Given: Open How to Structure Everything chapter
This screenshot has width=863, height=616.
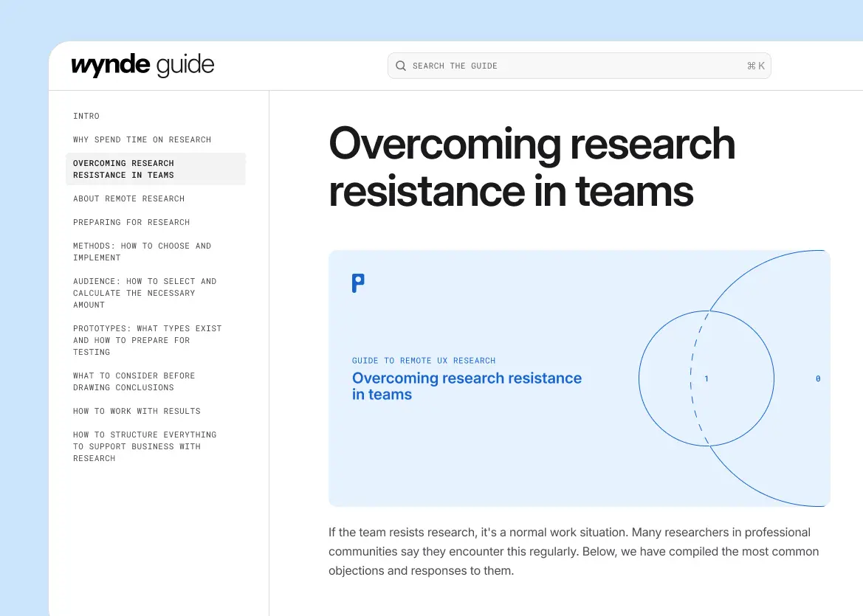Looking at the screenshot, I should pyautogui.click(x=145, y=446).
